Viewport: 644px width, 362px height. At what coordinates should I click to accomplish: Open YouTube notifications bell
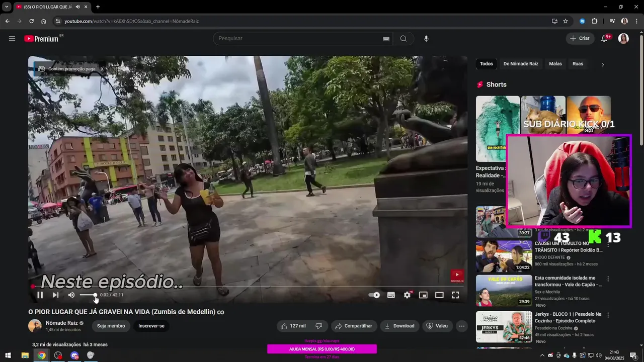coord(605,39)
